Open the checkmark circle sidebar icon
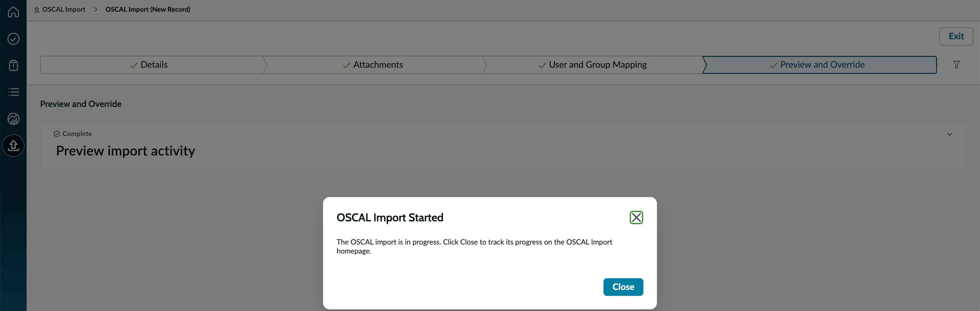This screenshot has height=311, width=980. (x=13, y=39)
